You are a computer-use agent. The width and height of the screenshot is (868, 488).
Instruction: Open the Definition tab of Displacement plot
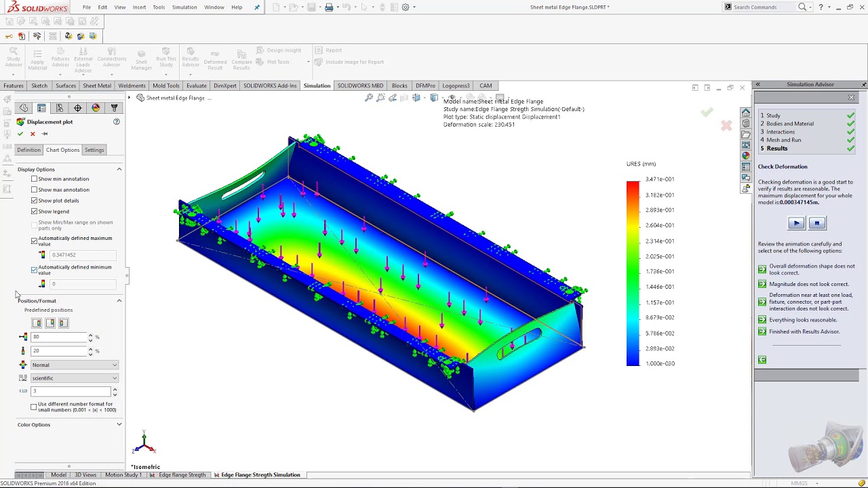pos(28,150)
